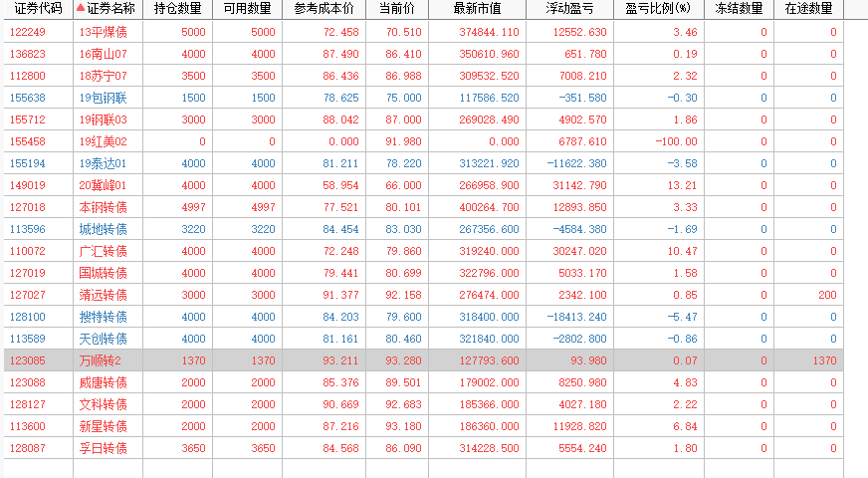Click security code 123085
This screenshot has height=478, width=868.
point(28,360)
